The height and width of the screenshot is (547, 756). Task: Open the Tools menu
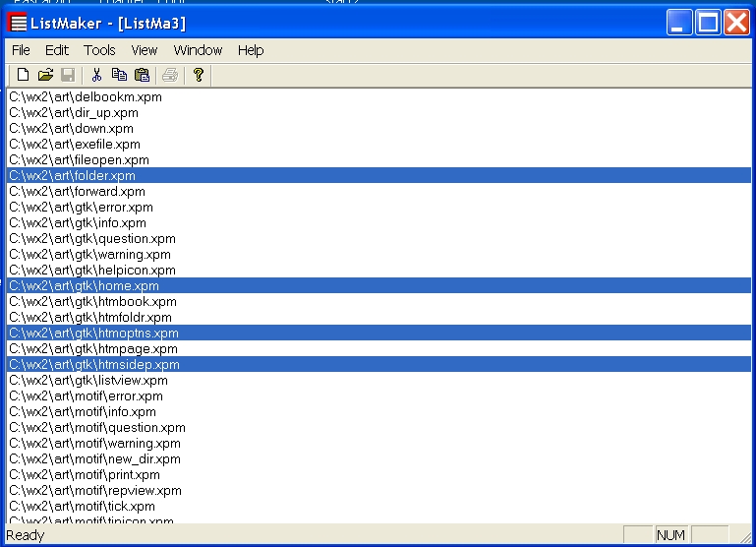[99, 50]
